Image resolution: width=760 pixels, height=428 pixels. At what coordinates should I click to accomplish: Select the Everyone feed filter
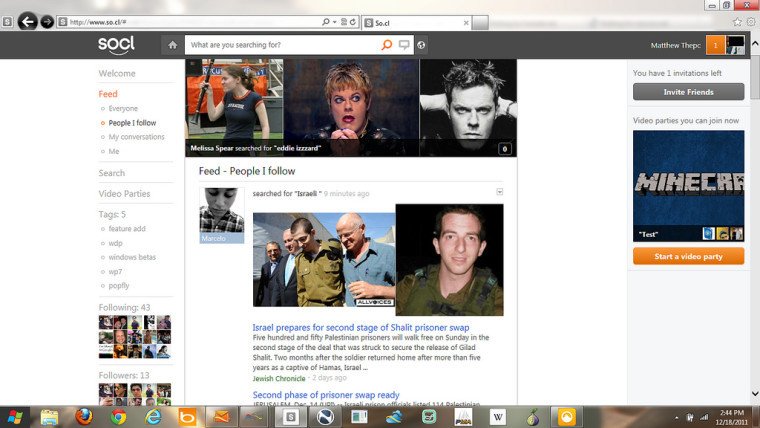123,108
